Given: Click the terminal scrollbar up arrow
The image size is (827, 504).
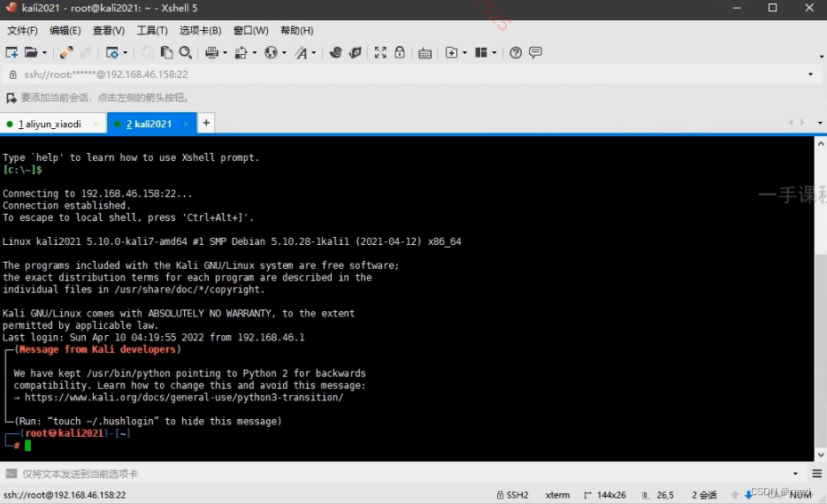Looking at the screenshot, I should (x=821, y=143).
